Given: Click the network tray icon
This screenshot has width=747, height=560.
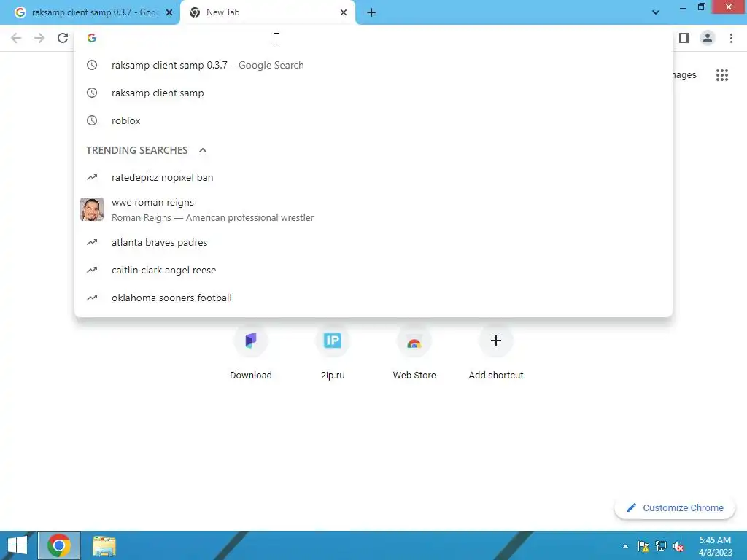Looking at the screenshot, I should (661, 546).
